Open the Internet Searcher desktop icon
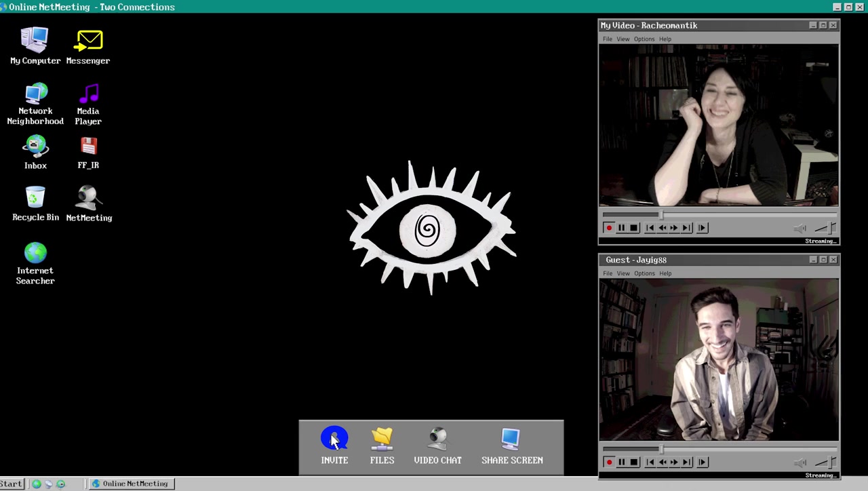Screen dimensions: 868x491 pyautogui.click(x=35, y=254)
